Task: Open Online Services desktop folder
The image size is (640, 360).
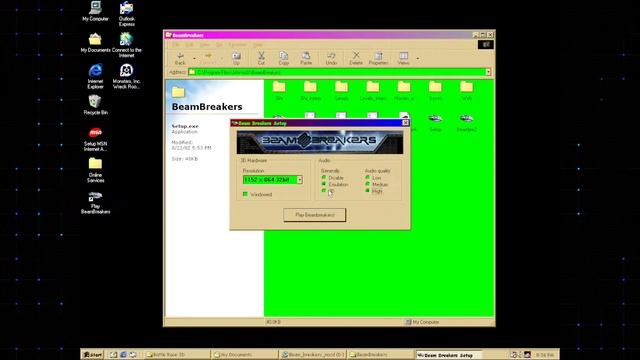Action: click(x=96, y=170)
